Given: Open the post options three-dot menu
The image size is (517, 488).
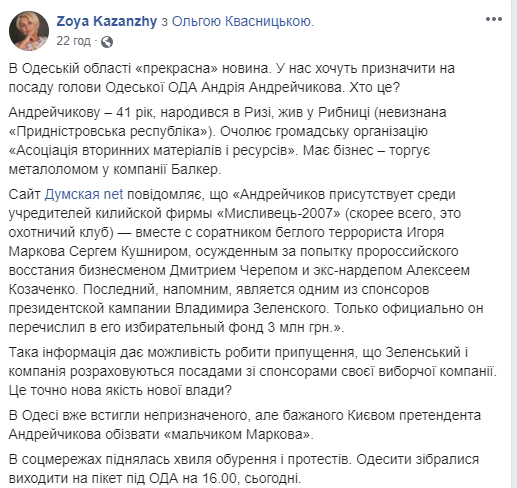Looking at the screenshot, I should pyautogui.click(x=494, y=19).
